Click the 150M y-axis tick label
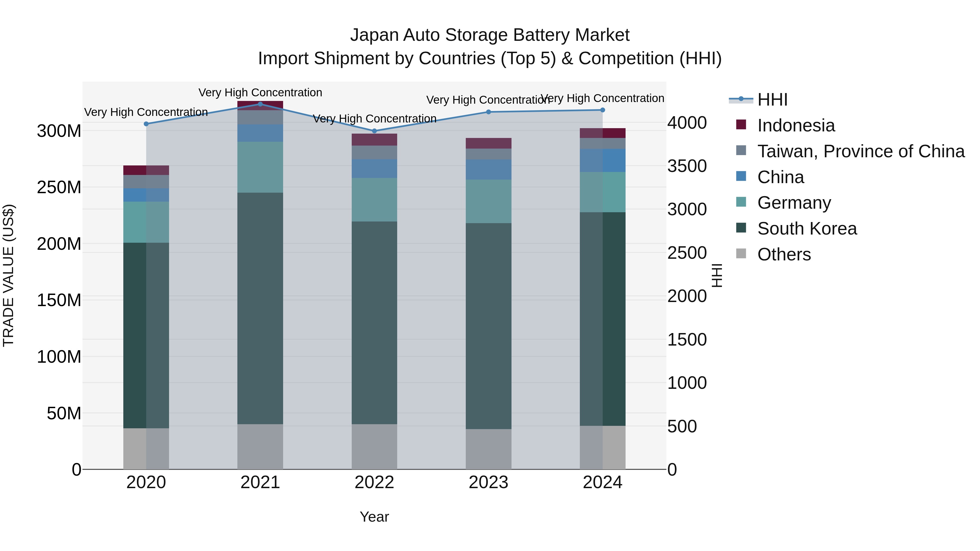 (x=59, y=300)
